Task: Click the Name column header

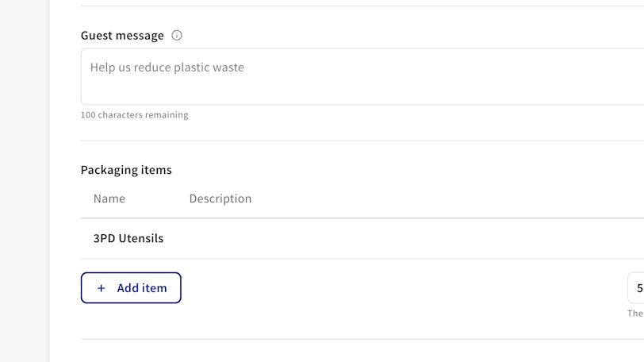Action: tap(109, 198)
